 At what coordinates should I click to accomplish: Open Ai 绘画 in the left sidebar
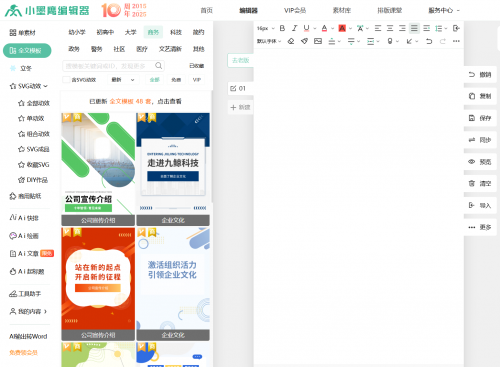tap(24, 236)
